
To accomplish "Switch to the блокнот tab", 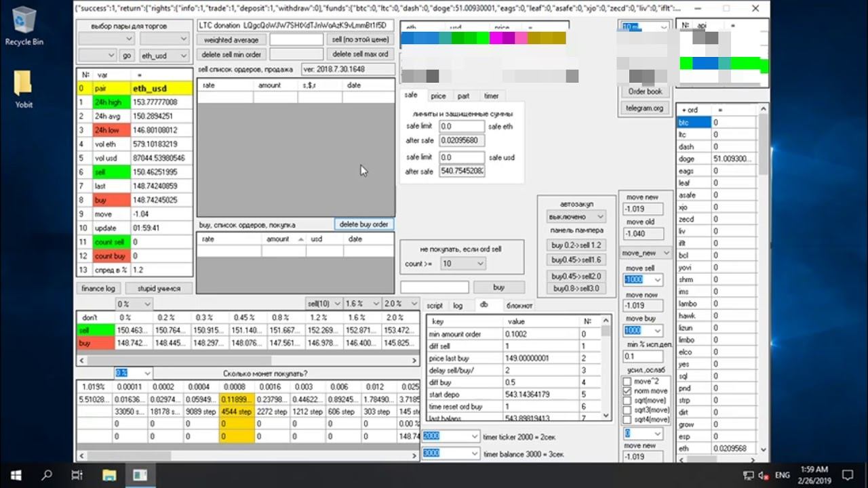I will [519, 306].
